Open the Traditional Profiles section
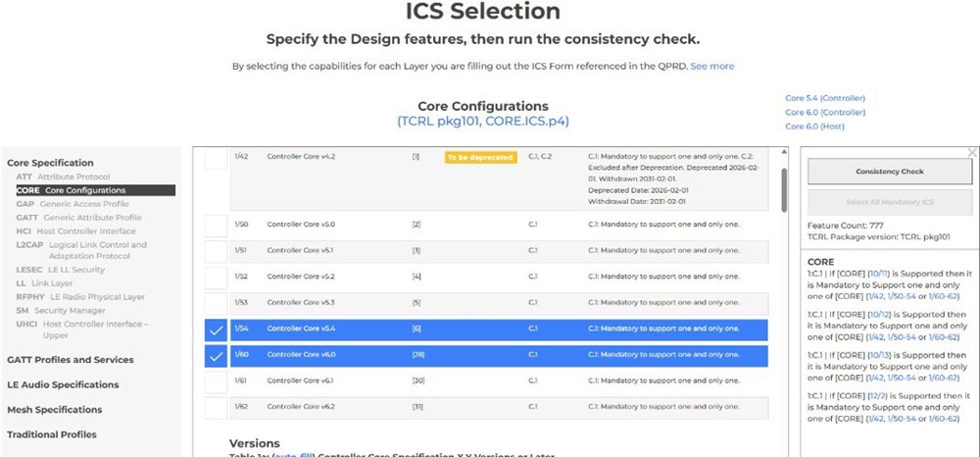The height and width of the screenshot is (457, 980). [x=52, y=434]
